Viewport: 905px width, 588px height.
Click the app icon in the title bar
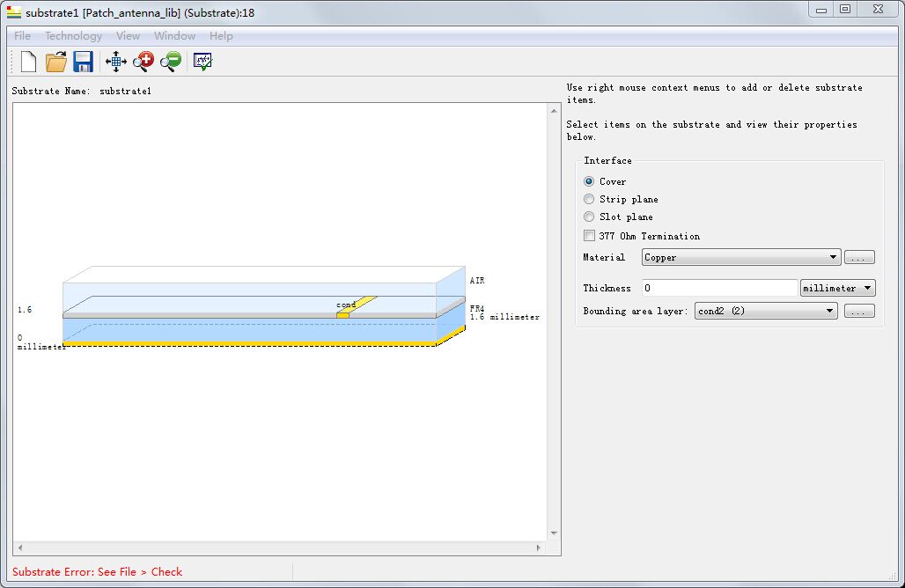coord(14,12)
